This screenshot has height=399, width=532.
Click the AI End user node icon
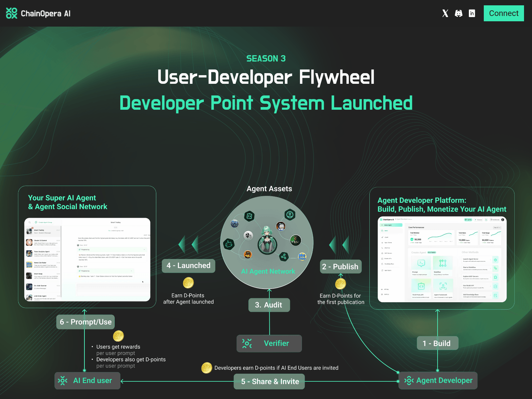(x=63, y=381)
